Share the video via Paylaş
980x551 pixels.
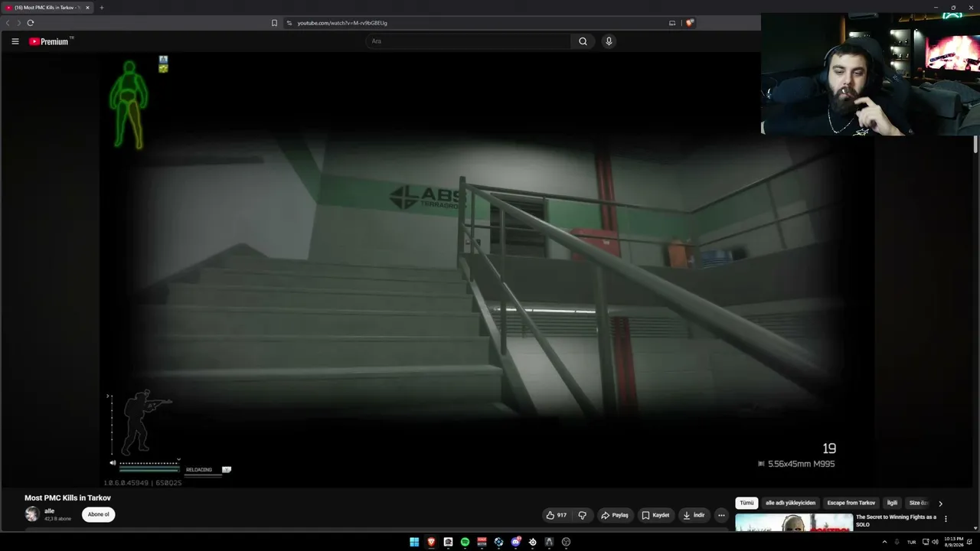pos(615,515)
